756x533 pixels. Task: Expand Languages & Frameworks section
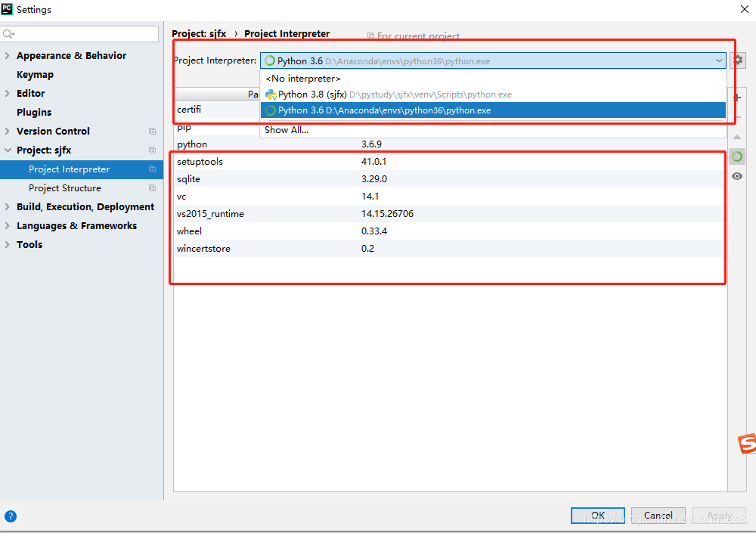[8, 226]
